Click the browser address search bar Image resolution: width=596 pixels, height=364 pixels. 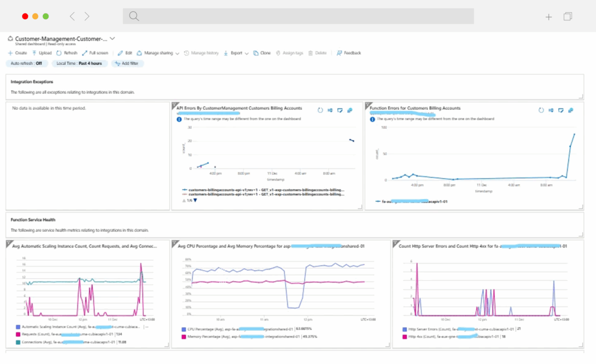click(298, 16)
